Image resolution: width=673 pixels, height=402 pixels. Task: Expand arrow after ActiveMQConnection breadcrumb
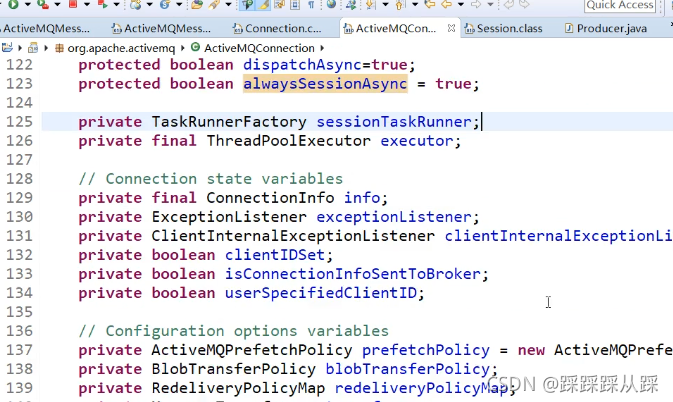click(x=322, y=48)
